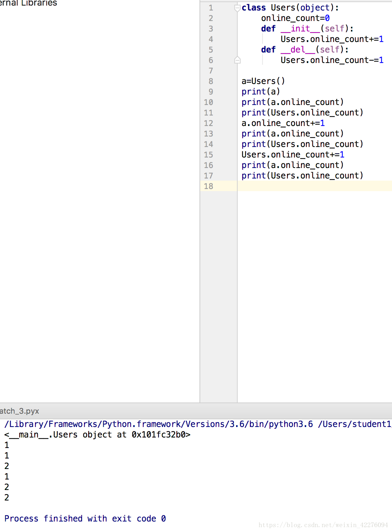The width and height of the screenshot is (392, 532).
Task: Click 'print(a.online_count)' on line 10
Action: click(x=293, y=102)
